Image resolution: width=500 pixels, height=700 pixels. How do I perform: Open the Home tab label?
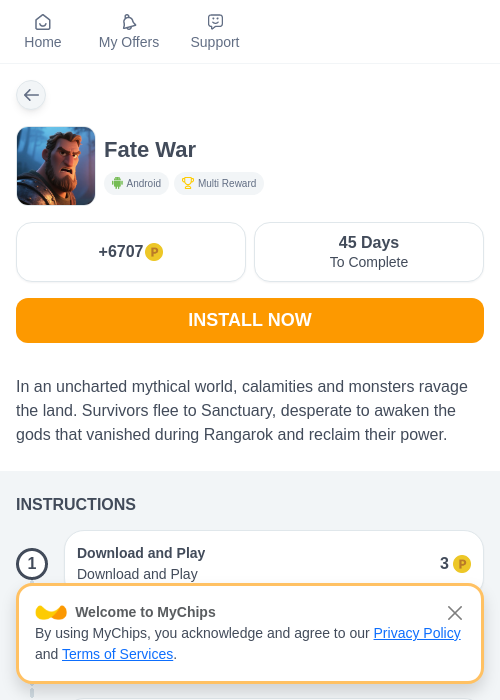click(43, 42)
